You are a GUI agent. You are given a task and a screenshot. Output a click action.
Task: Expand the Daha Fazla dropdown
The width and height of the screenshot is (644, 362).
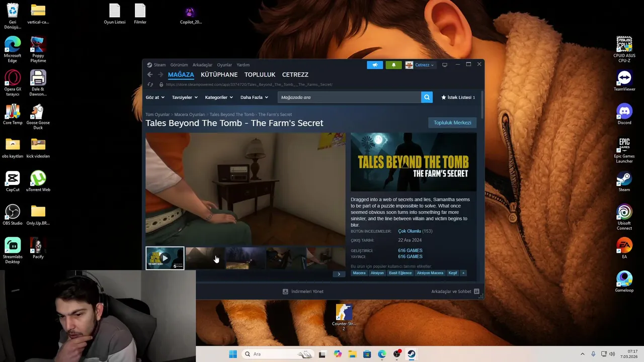(x=254, y=98)
